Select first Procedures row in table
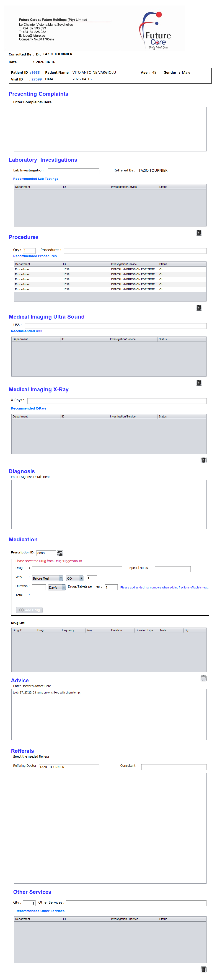Viewport: 212px width, 980px height. 110,269
